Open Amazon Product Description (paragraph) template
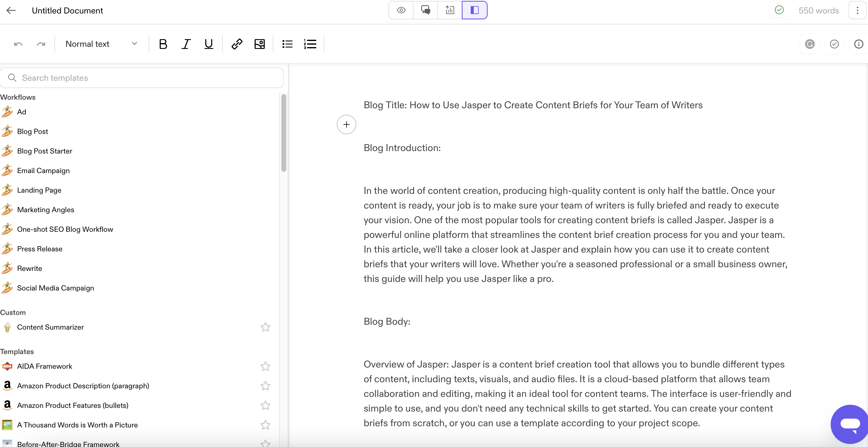The width and height of the screenshot is (868, 447). pyautogui.click(x=83, y=386)
